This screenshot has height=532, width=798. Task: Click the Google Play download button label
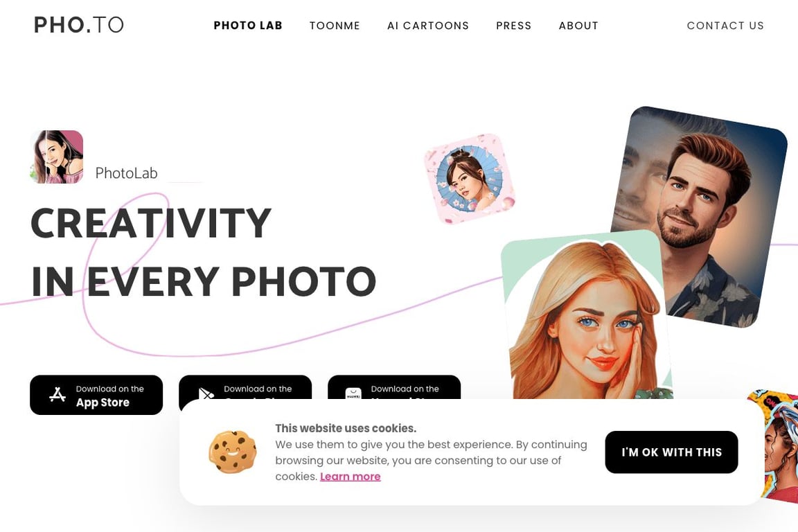258,389
